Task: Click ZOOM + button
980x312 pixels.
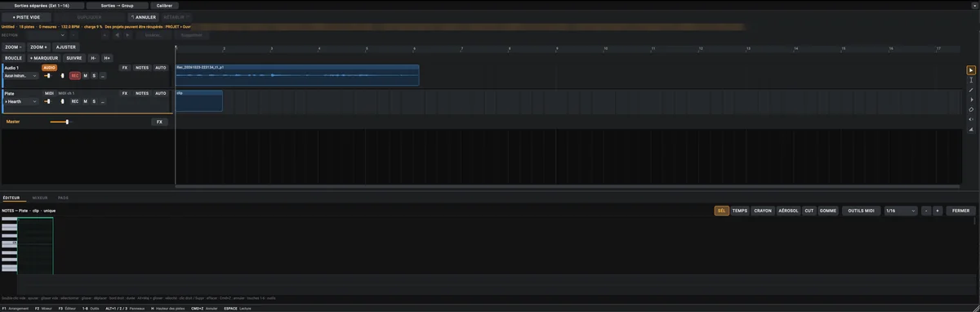Action: (38, 47)
